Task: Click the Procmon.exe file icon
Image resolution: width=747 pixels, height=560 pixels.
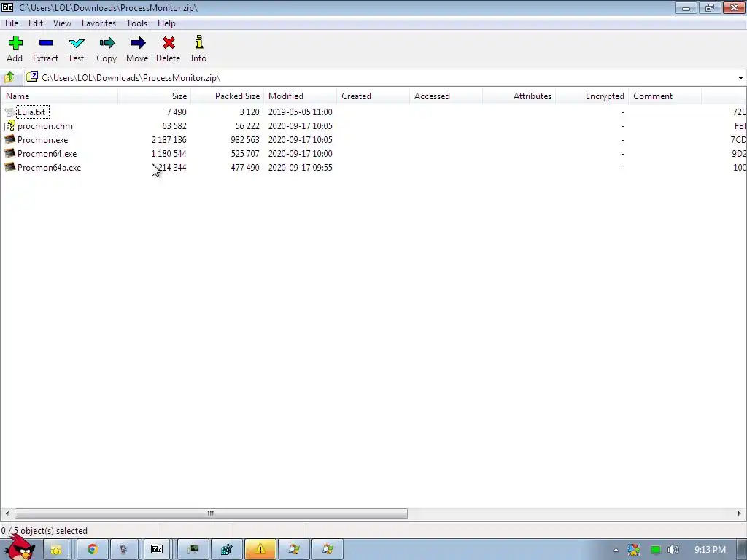Action: pos(10,139)
